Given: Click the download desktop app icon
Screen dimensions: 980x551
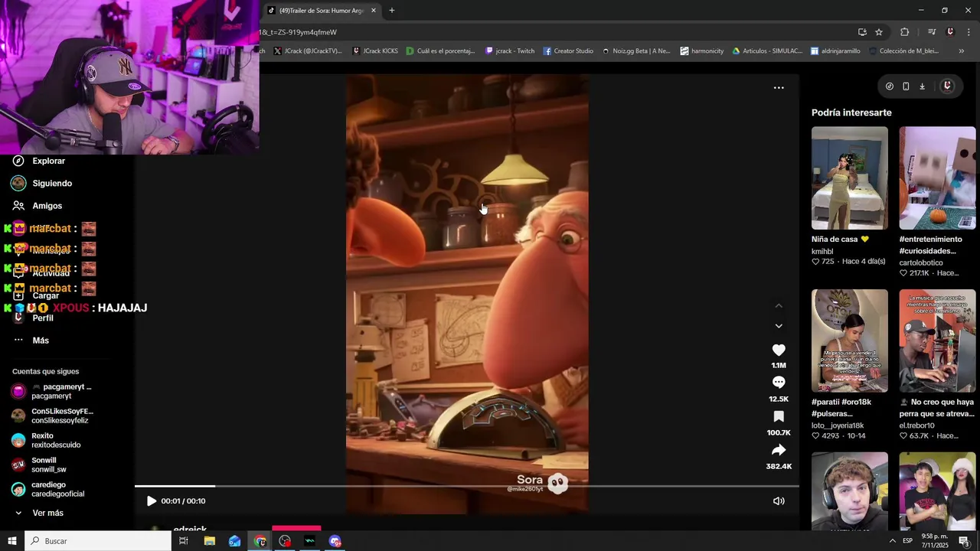Looking at the screenshot, I should [x=922, y=86].
